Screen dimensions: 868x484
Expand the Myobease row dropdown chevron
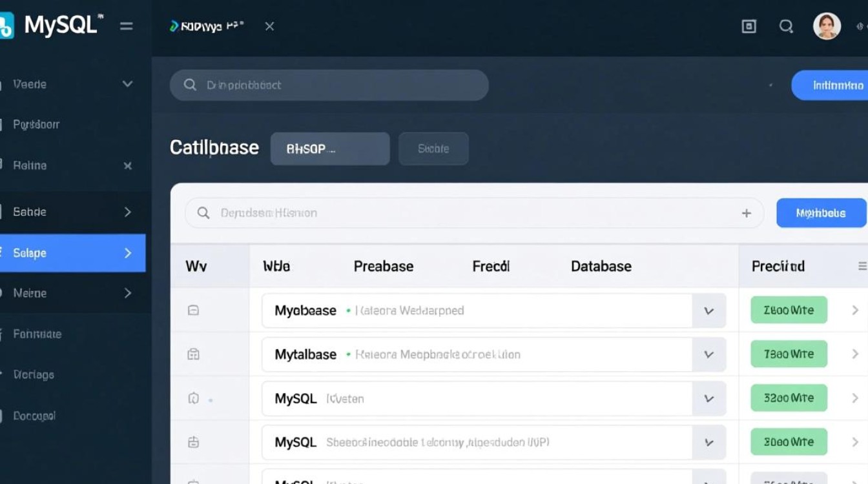coord(708,310)
